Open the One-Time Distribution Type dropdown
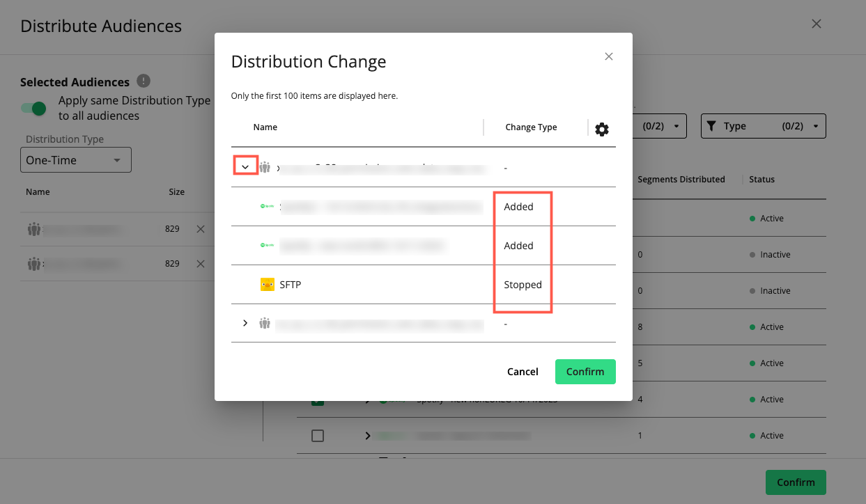The width and height of the screenshot is (866, 504). coord(75,159)
